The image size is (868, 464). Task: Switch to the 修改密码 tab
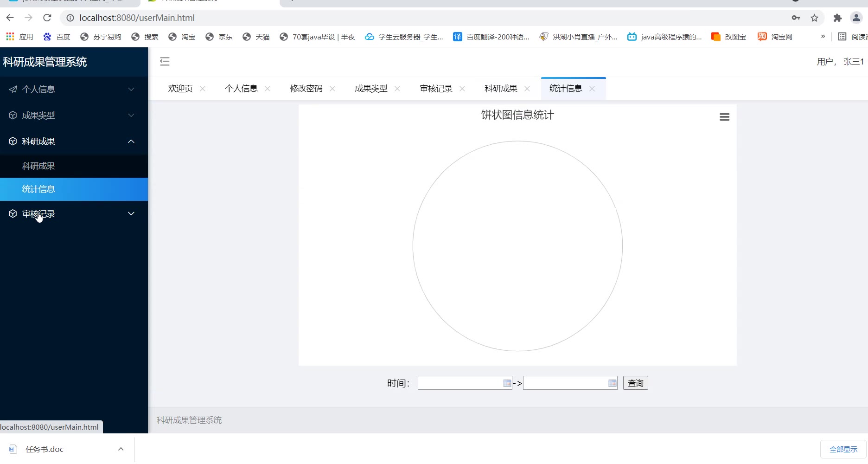306,89
